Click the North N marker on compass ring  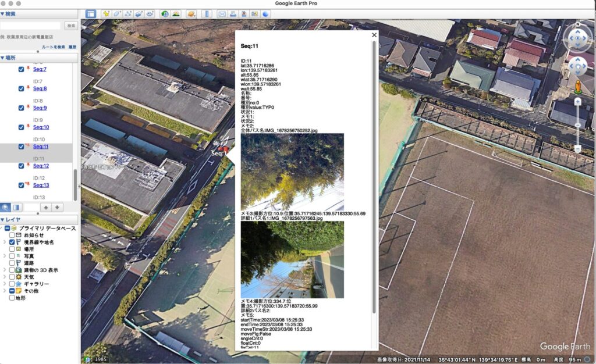pos(578,24)
